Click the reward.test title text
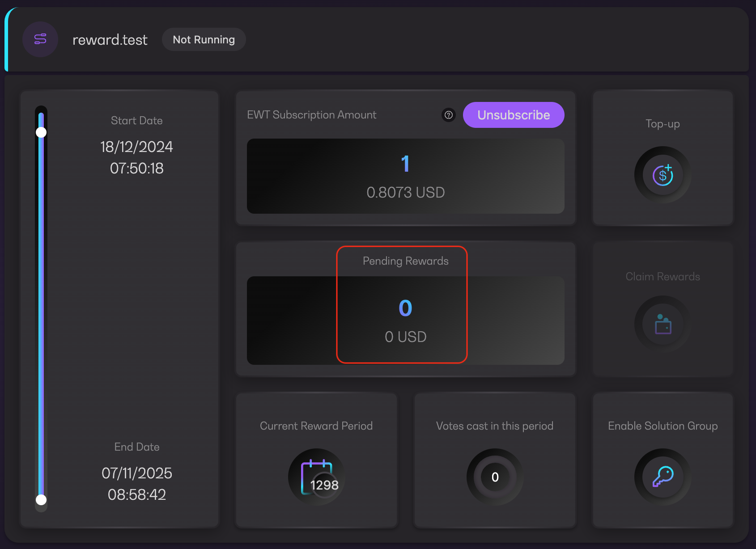The image size is (756, 549). [110, 40]
